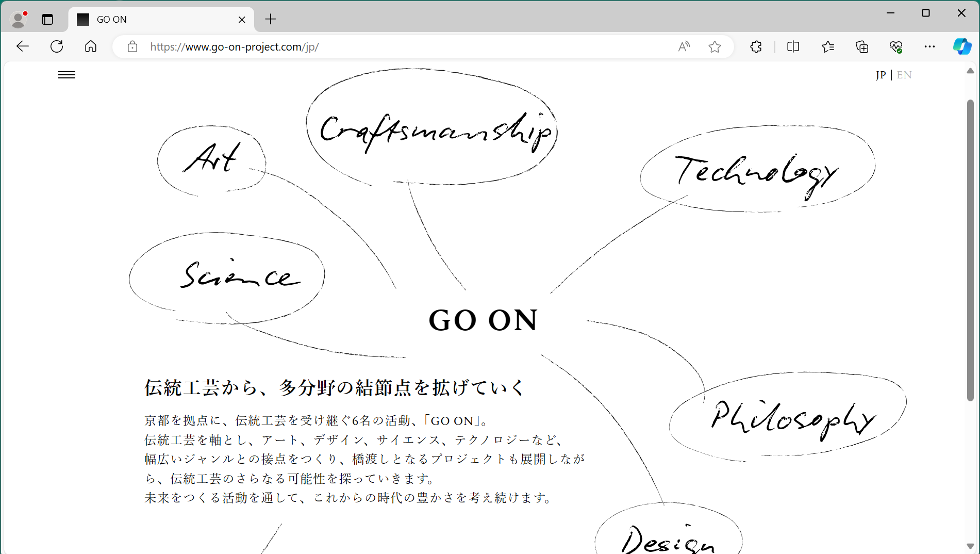This screenshot has width=980, height=554.
Task: Launch Copilot from the toolbar
Action: point(961,46)
